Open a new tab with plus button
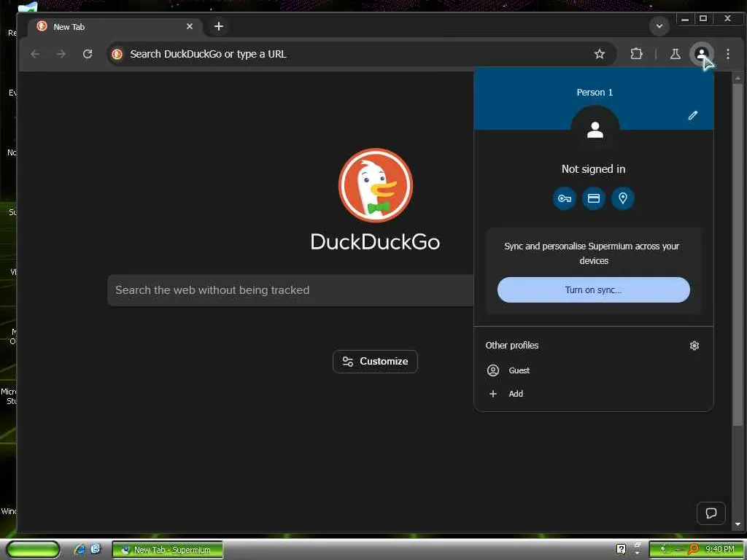747x560 pixels. [x=219, y=26]
